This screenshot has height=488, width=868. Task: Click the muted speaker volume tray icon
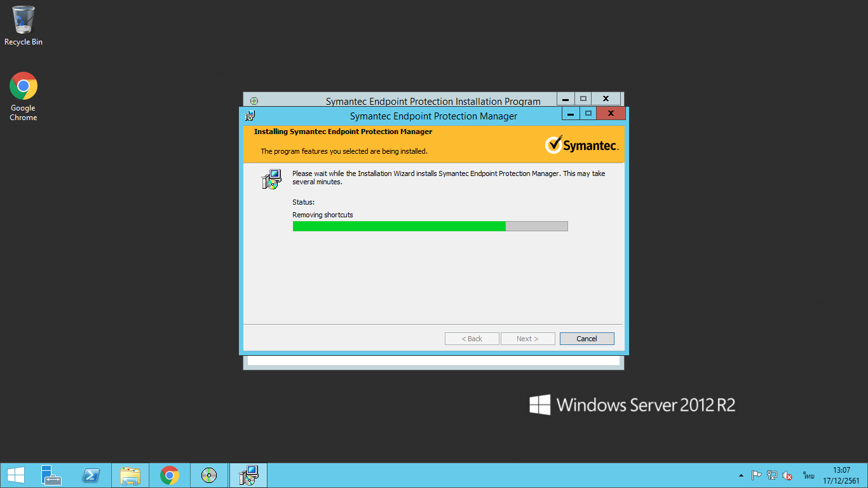(x=787, y=475)
